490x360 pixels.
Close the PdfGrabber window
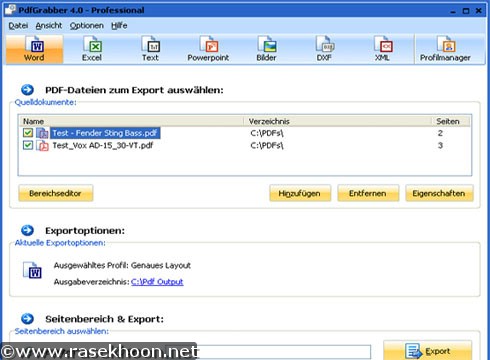pos(479,11)
